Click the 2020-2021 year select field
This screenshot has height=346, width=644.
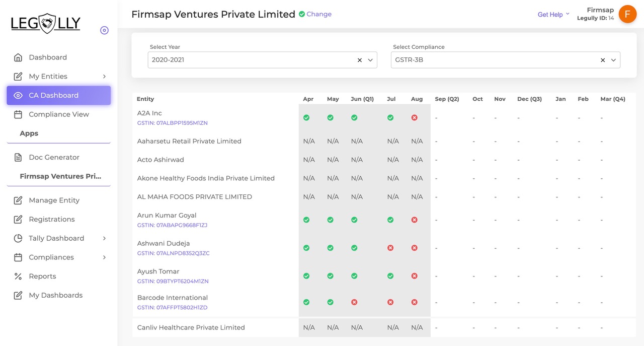[262, 60]
